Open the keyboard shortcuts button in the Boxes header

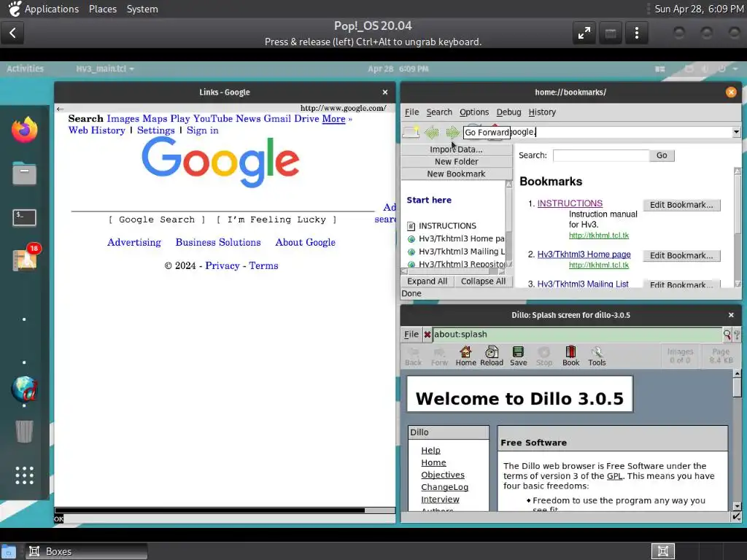pyautogui.click(x=611, y=33)
